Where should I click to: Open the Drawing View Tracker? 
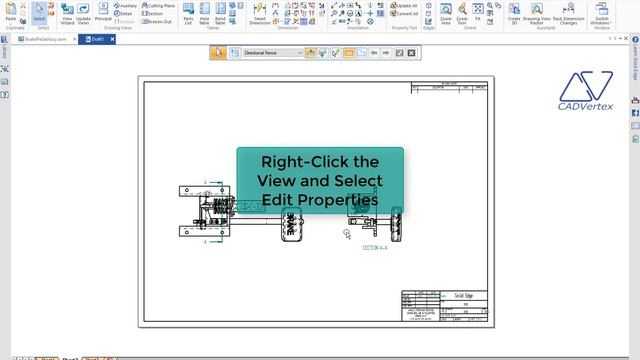click(537, 13)
